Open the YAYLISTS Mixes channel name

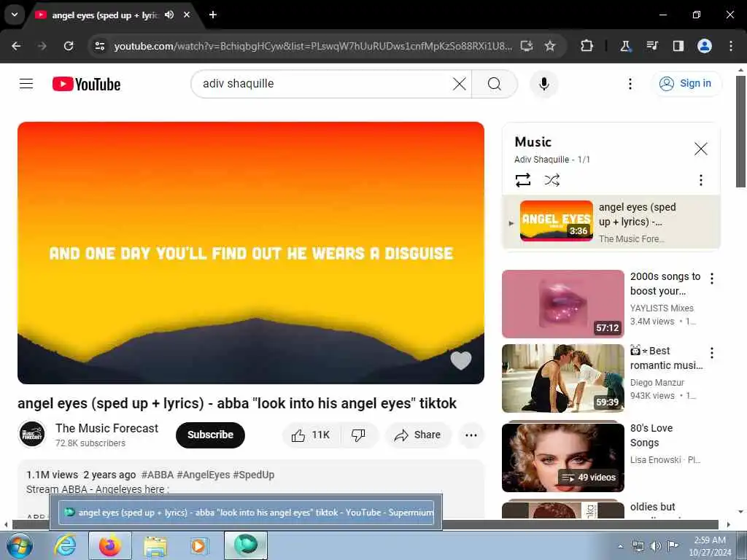click(662, 308)
